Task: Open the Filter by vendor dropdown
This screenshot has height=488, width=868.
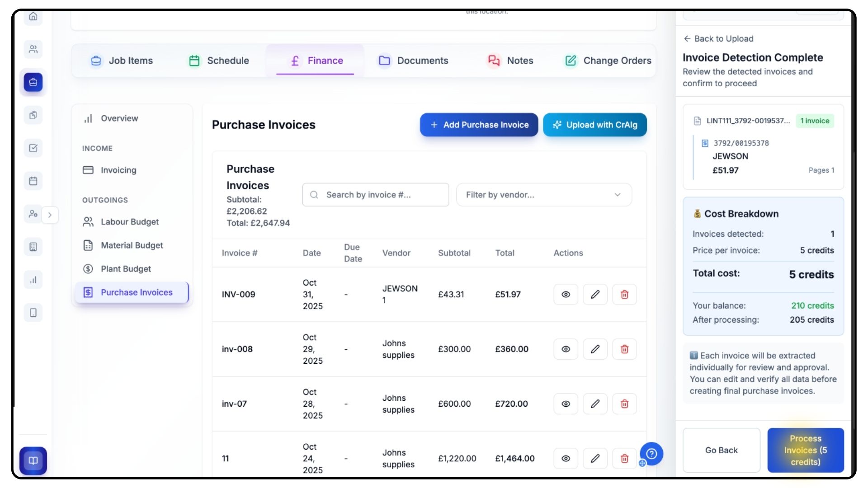Action: (x=543, y=195)
